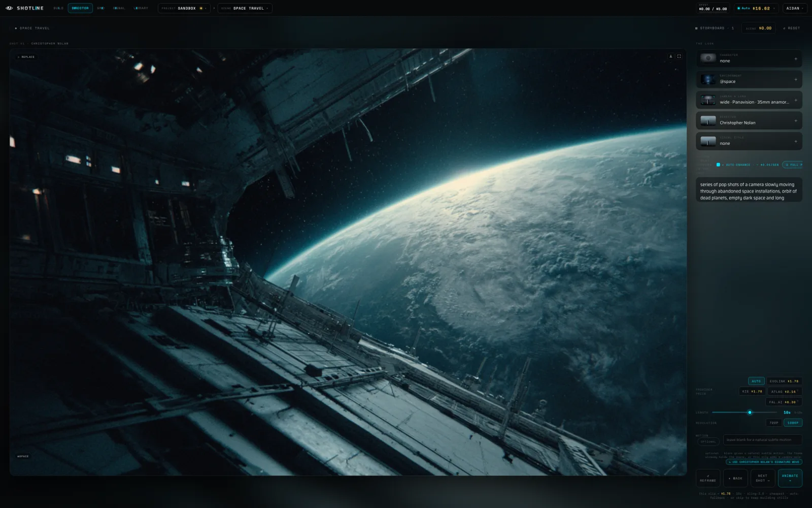Image resolution: width=812 pixels, height=508 pixels.
Task: Click the Shotline eye logo icon
Action: click(x=9, y=8)
